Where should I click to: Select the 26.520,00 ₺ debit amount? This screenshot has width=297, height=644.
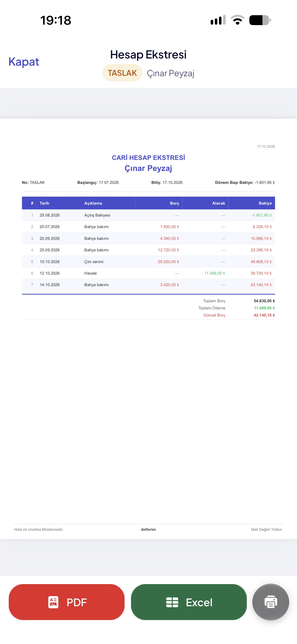point(169,261)
